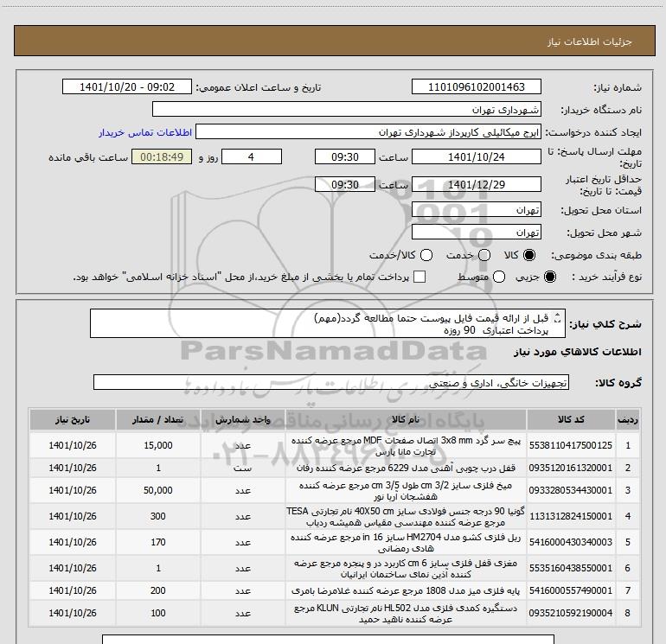Click the unit cell ست in row 2
Viewport: 666px width, 644px height.
(x=242, y=468)
